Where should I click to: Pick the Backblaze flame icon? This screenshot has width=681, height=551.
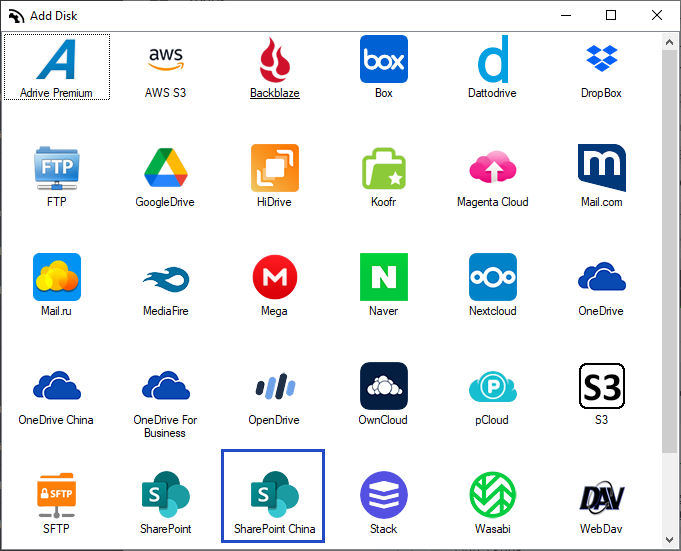[275, 59]
